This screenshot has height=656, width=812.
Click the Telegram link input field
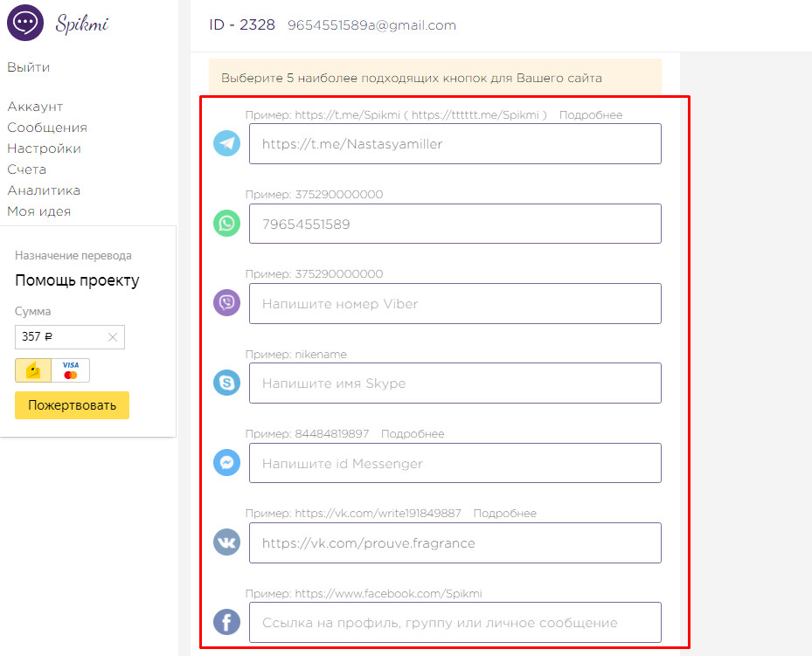click(x=455, y=144)
